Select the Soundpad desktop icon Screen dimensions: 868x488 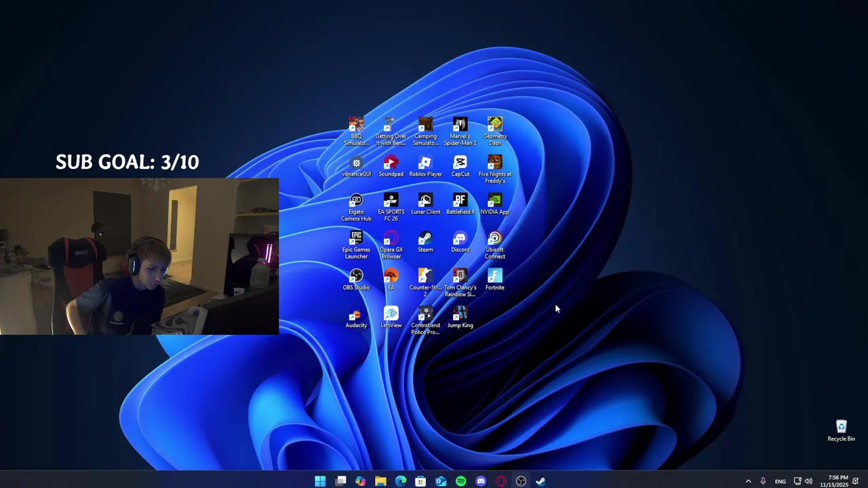(391, 167)
